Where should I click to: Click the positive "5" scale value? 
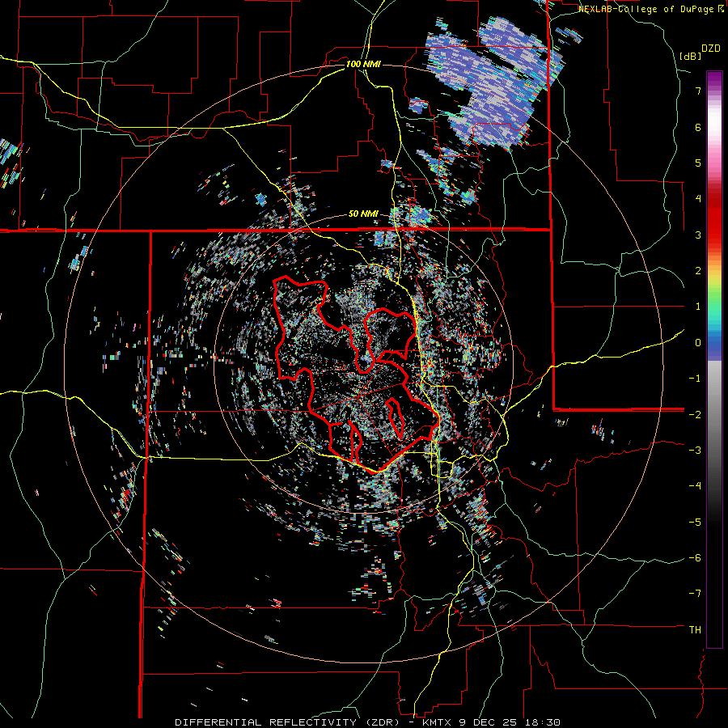698,163
